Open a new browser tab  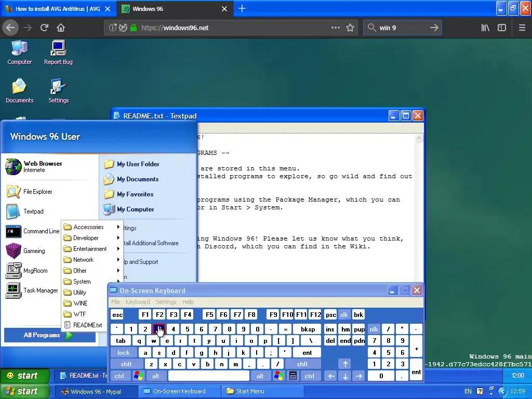click(242, 9)
